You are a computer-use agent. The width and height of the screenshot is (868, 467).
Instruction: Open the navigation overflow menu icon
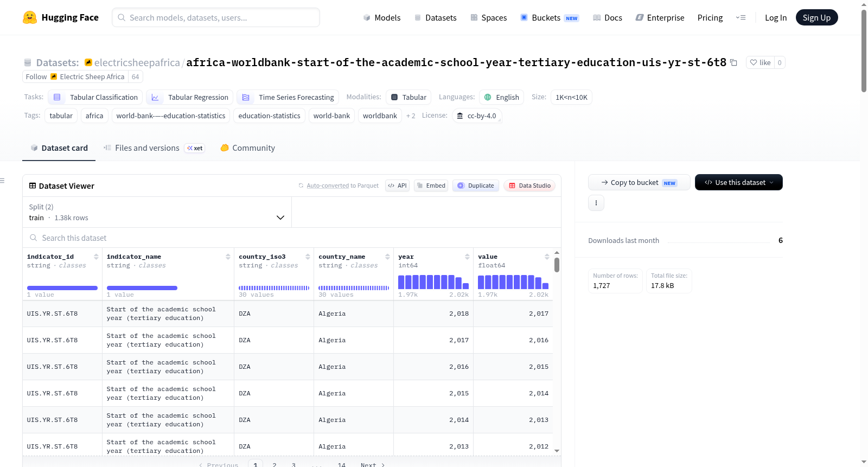pyautogui.click(x=741, y=17)
